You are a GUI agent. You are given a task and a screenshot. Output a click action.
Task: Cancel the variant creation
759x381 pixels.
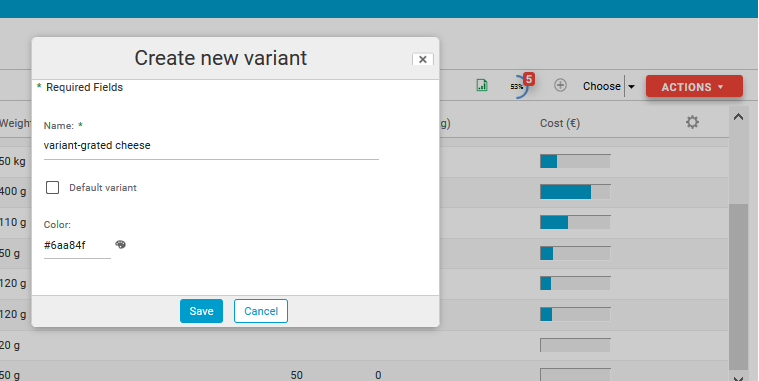click(261, 311)
